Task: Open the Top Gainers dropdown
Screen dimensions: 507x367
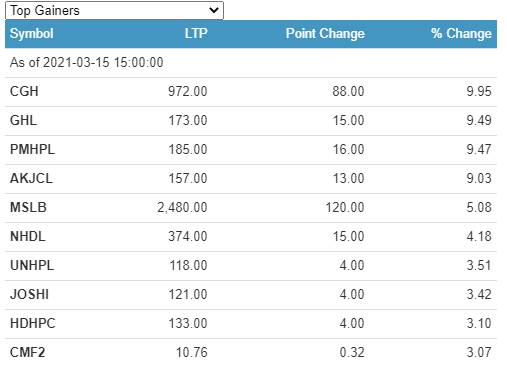Action: (x=114, y=11)
